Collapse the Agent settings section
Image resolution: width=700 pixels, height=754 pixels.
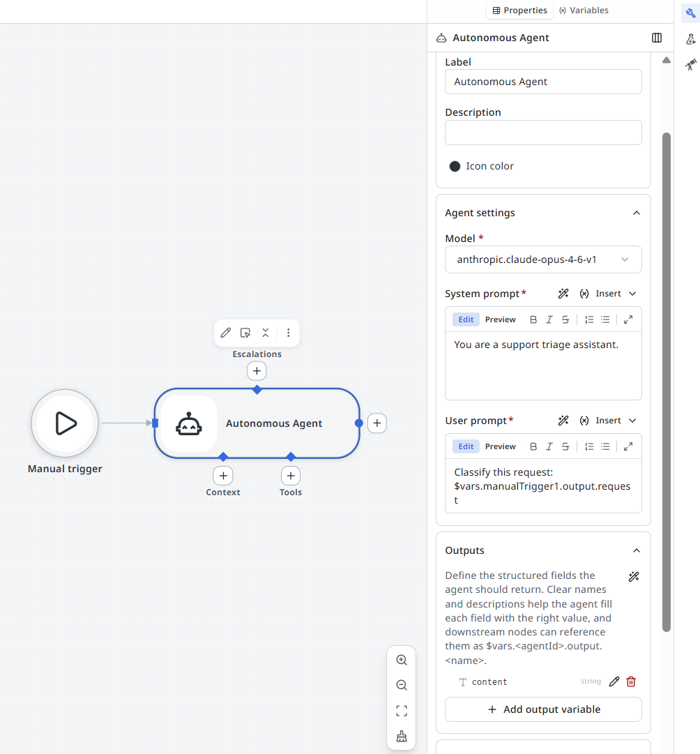pyautogui.click(x=637, y=213)
